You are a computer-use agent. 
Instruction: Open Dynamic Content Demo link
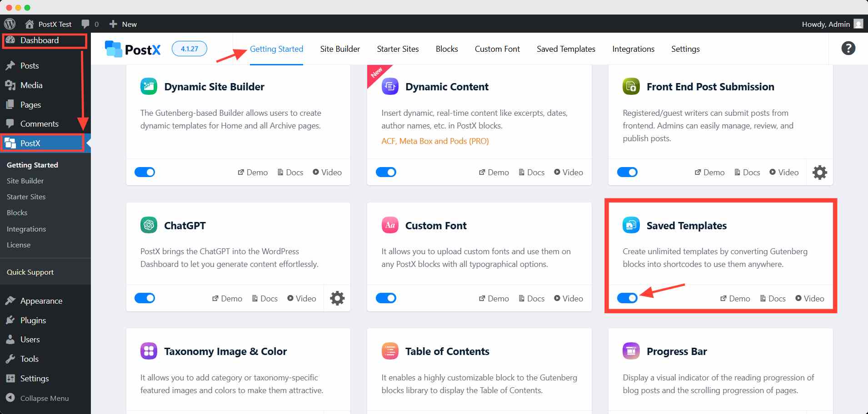[494, 172]
